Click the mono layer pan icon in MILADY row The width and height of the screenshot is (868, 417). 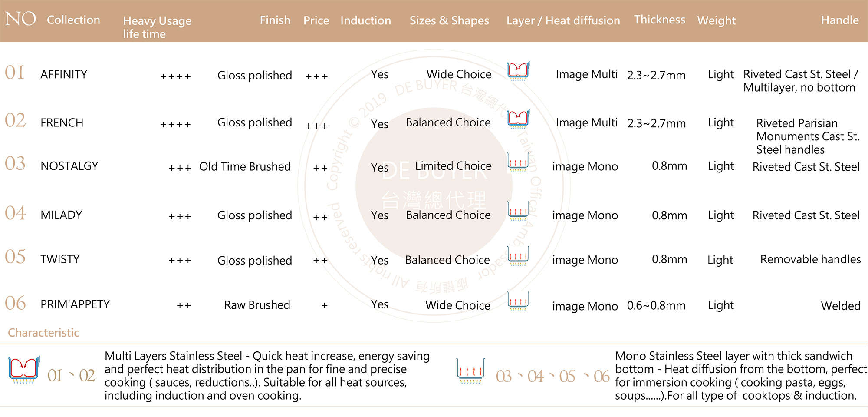point(518,212)
